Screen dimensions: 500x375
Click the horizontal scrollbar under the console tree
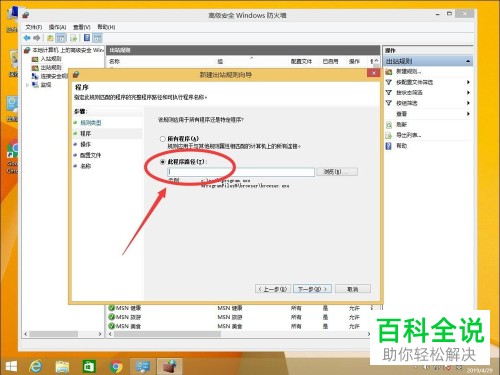click(x=53, y=334)
